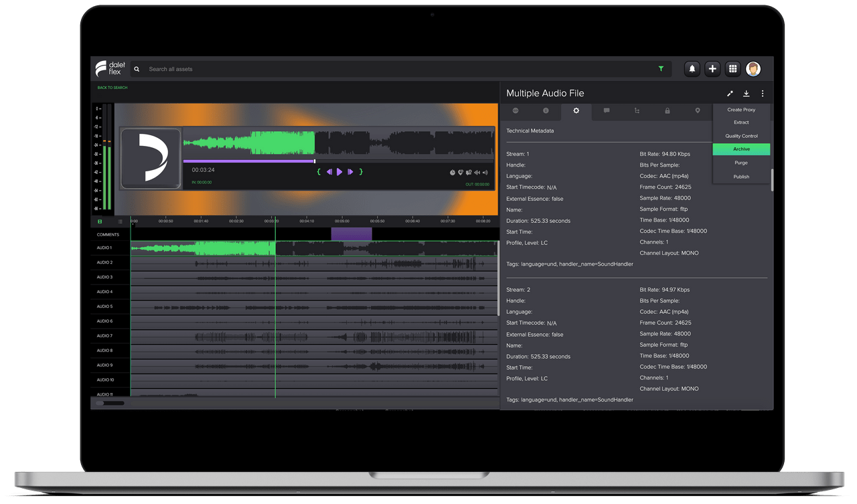
Task: Set mark-in with the left brace icon
Action: pyautogui.click(x=319, y=172)
